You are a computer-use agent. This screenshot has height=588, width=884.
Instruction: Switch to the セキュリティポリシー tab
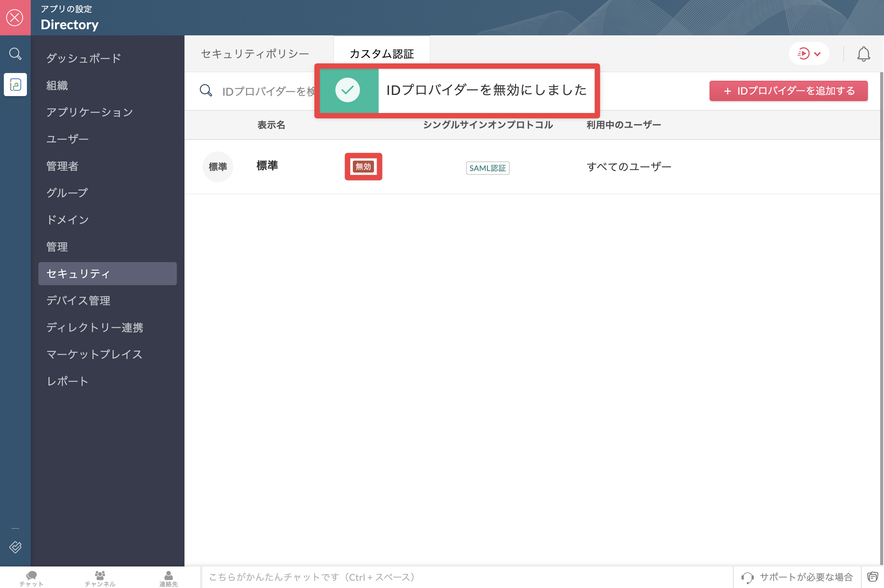[255, 54]
